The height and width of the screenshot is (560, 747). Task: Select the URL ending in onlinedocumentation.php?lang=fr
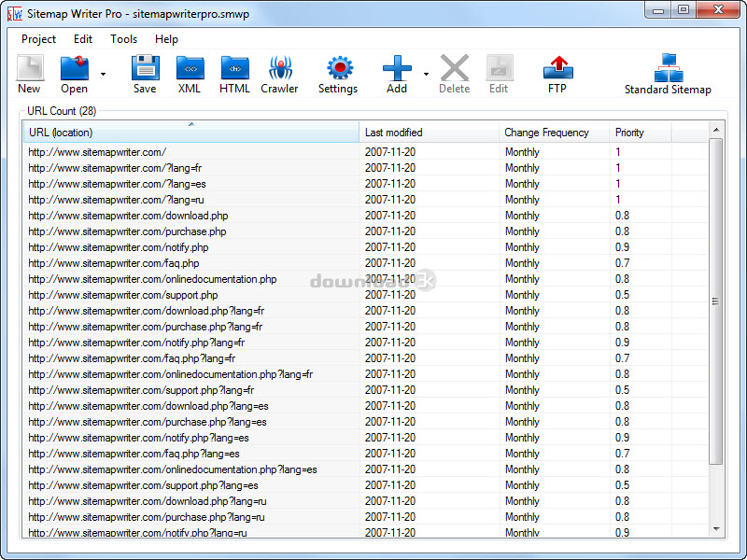click(171, 374)
